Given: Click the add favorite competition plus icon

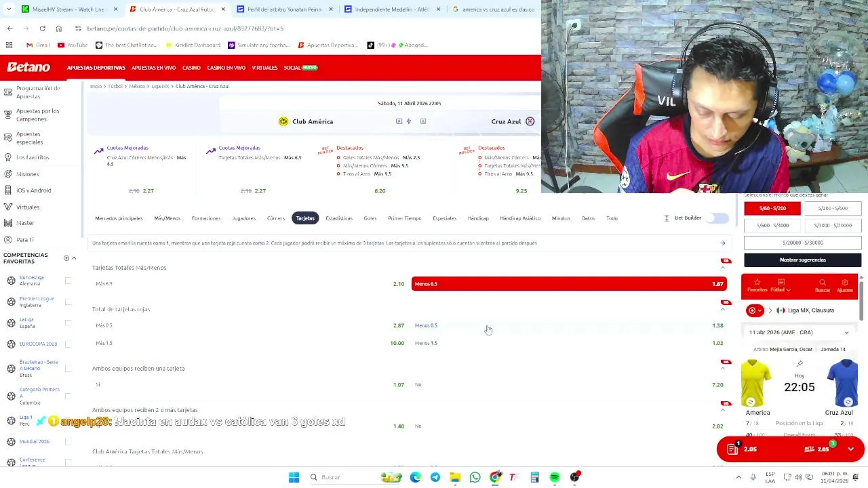Looking at the screenshot, I should (66, 258).
